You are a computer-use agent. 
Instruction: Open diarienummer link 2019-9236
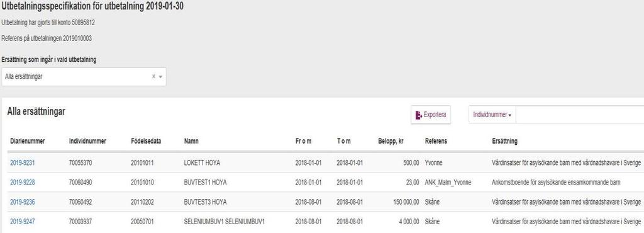pos(23,202)
